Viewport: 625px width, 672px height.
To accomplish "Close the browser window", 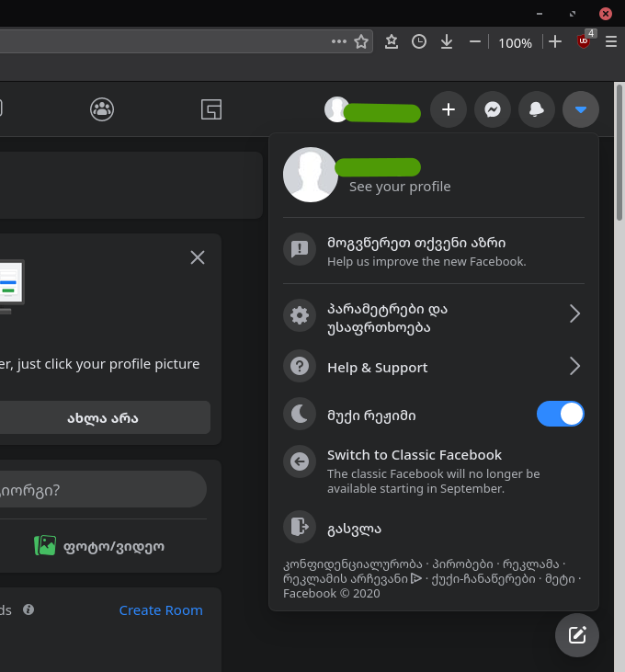I will point(606,14).
